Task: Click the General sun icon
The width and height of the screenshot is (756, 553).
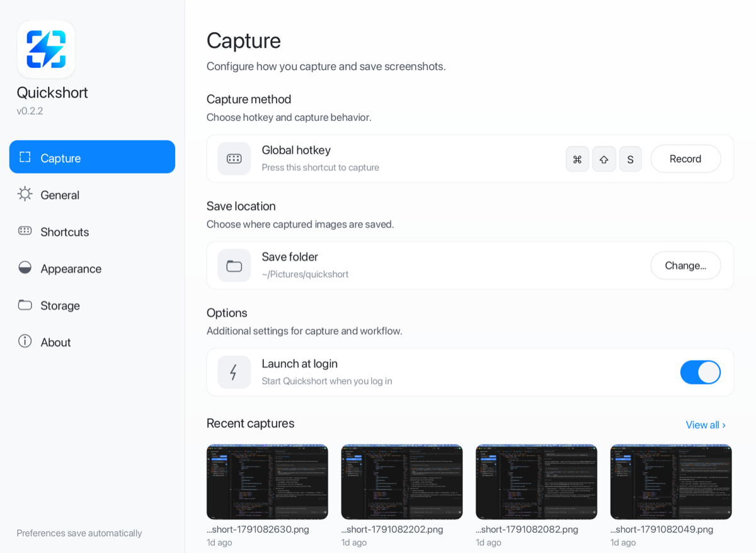Action: (25, 194)
